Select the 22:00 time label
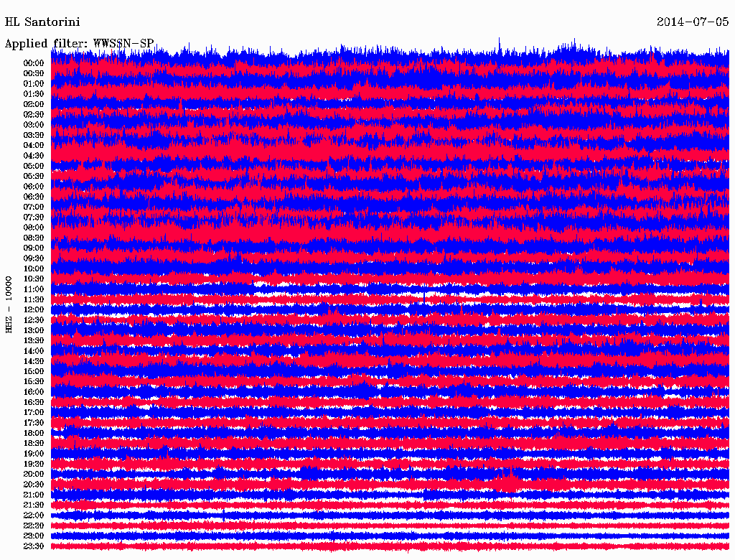This screenshot has height=560, width=735. pyautogui.click(x=34, y=515)
